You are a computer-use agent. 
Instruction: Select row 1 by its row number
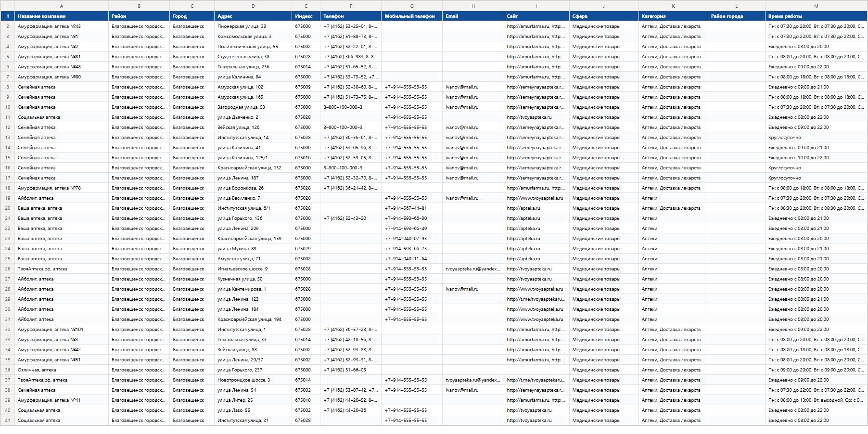[x=8, y=16]
